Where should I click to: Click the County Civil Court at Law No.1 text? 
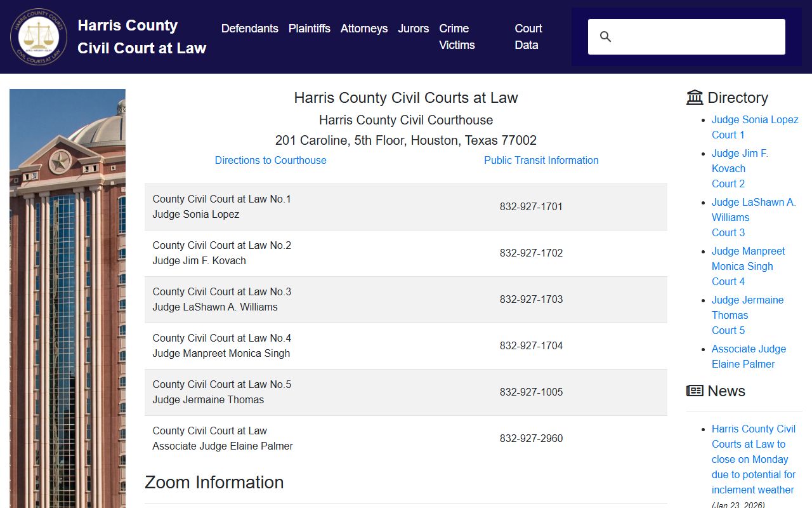[222, 199]
